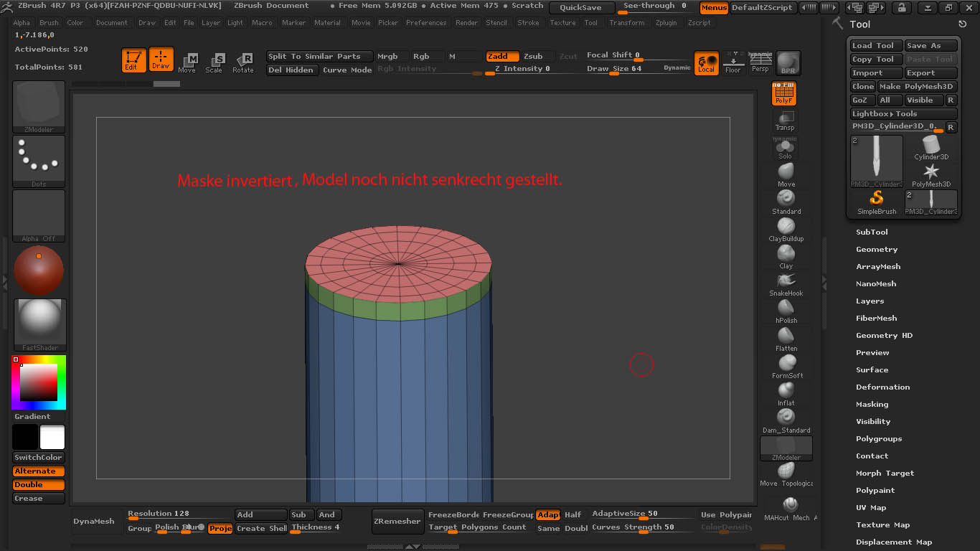
Task: Expand the Polygroups subpalette
Action: [x=879, y=439]
